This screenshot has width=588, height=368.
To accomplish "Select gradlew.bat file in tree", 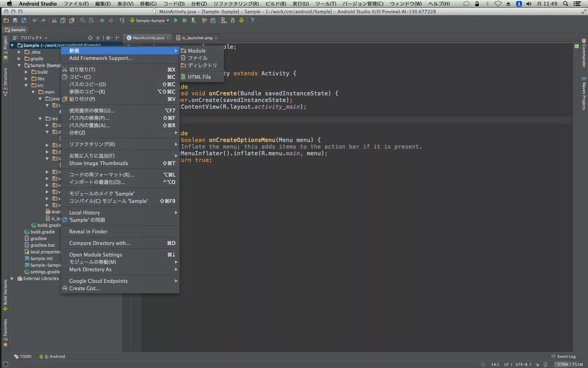I will click(40, 245).
